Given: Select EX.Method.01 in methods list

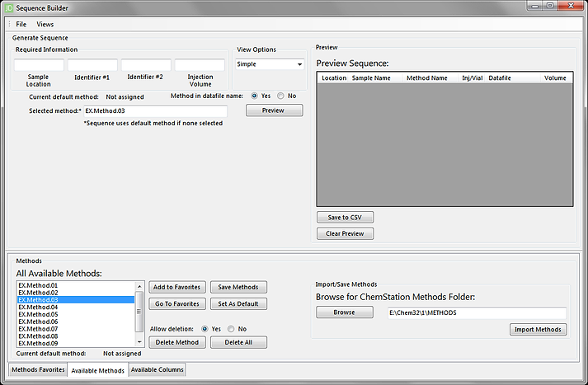Looking at the screenshot, I should [x=76, y=285].
